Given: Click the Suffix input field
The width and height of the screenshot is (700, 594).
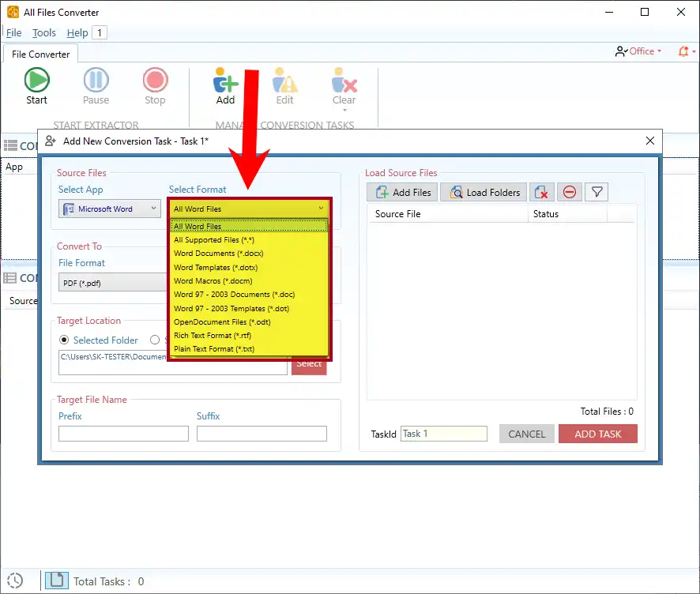Looking at the screenshot, I should click(262, 434).
